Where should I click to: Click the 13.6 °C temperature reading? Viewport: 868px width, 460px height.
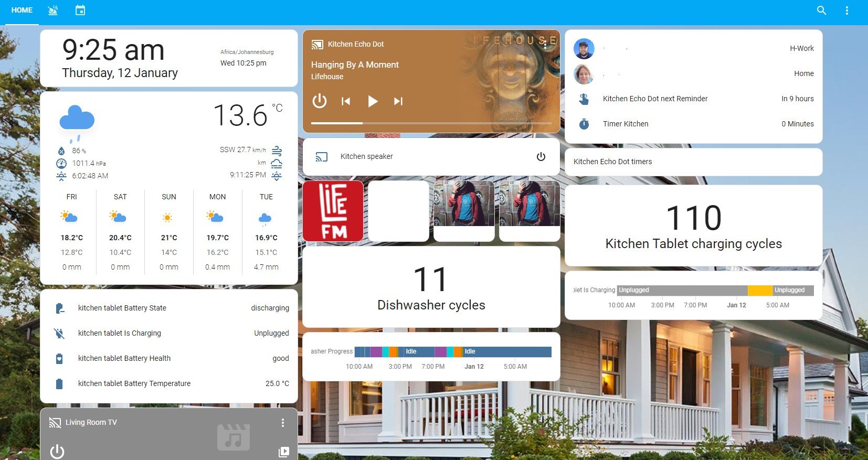click(x=248, y=115)
